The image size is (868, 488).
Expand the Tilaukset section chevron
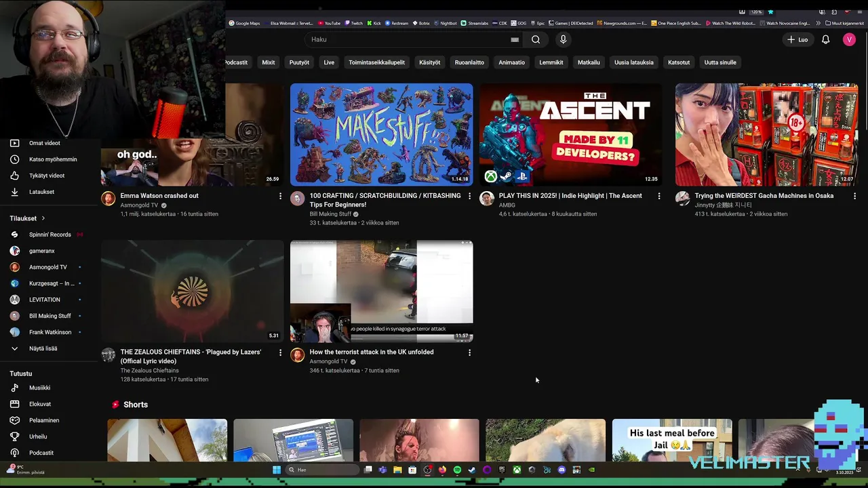[x=43, y=218]
